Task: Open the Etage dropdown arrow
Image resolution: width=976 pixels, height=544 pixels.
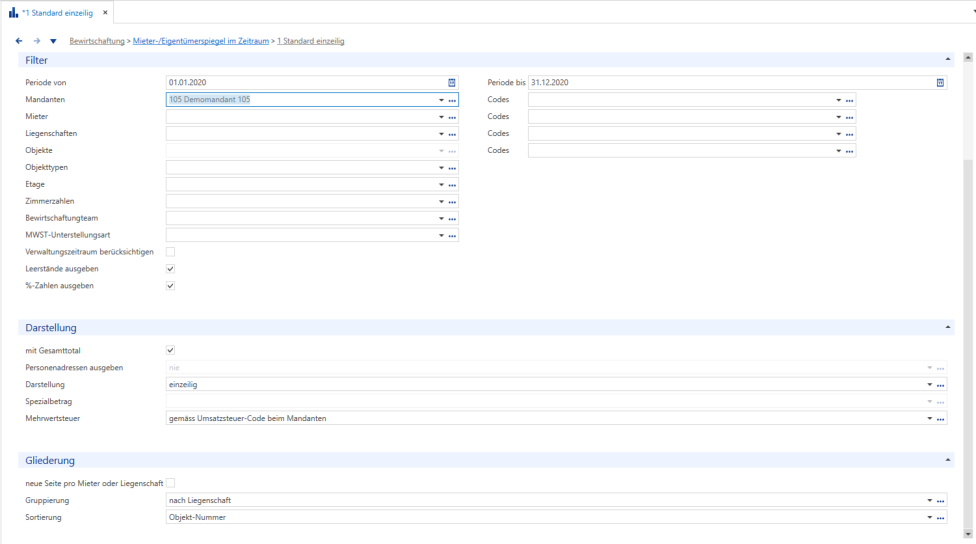Action: 441,185
